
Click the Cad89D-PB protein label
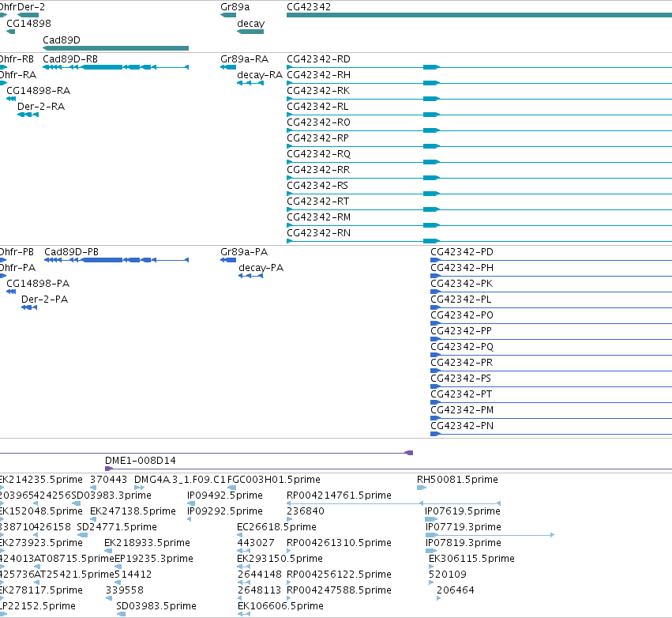coord(72,252)
